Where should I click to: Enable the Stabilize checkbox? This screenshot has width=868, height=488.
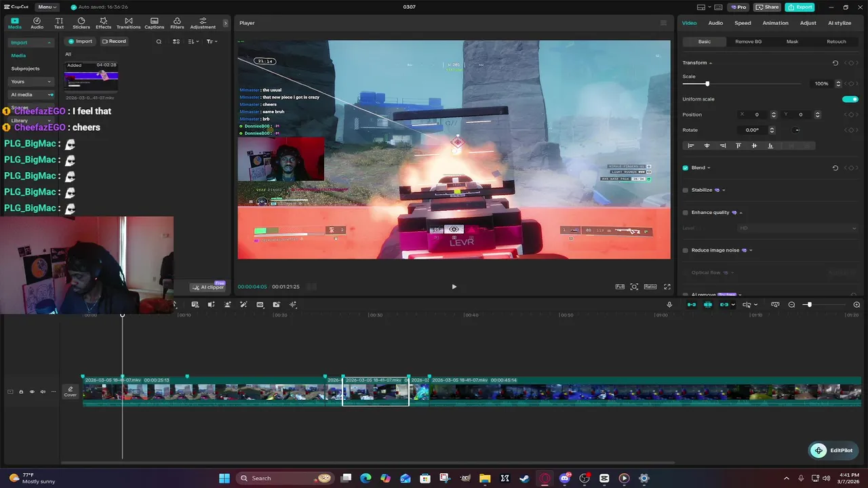(686, 190)
